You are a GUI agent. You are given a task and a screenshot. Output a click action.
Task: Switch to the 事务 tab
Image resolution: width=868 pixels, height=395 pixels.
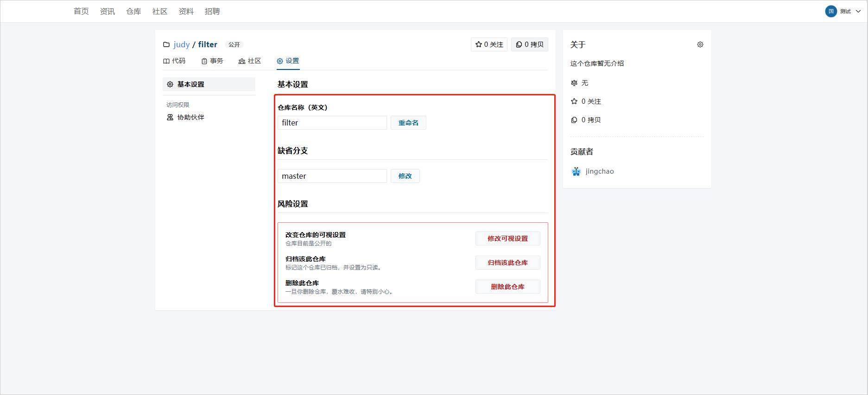coord(212,61)
